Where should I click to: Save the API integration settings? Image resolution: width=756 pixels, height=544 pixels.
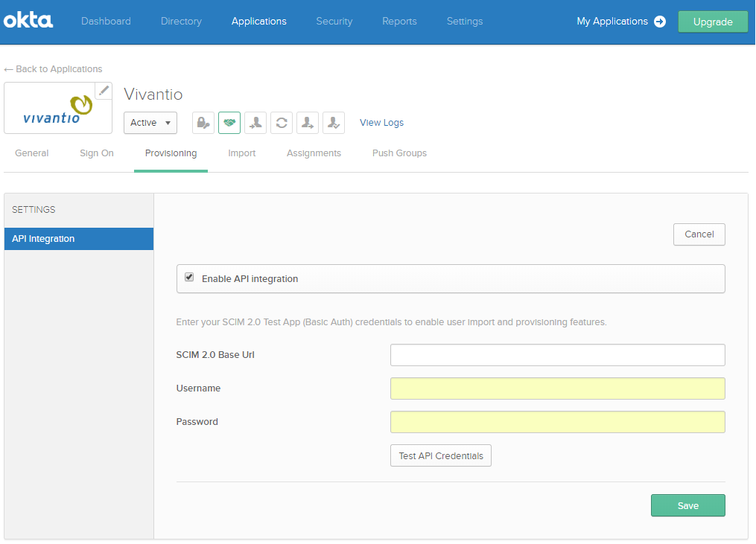[688, 505]
